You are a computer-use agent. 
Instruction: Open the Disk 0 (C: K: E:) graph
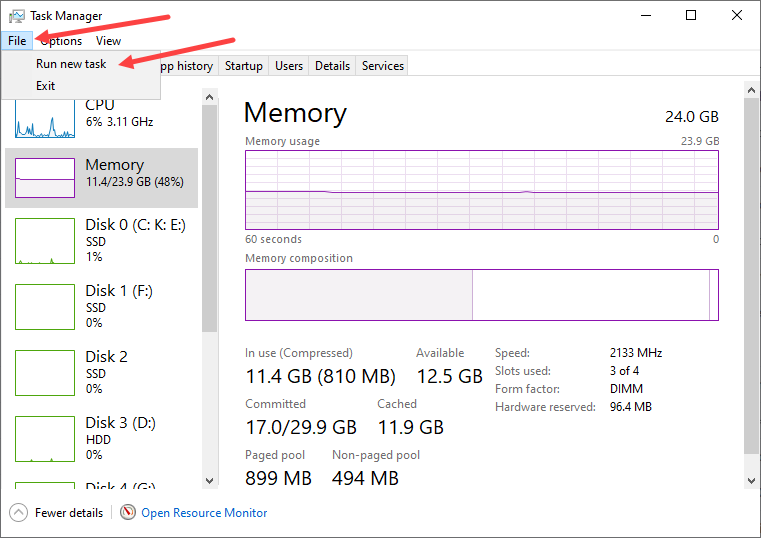tap(45, 241)
